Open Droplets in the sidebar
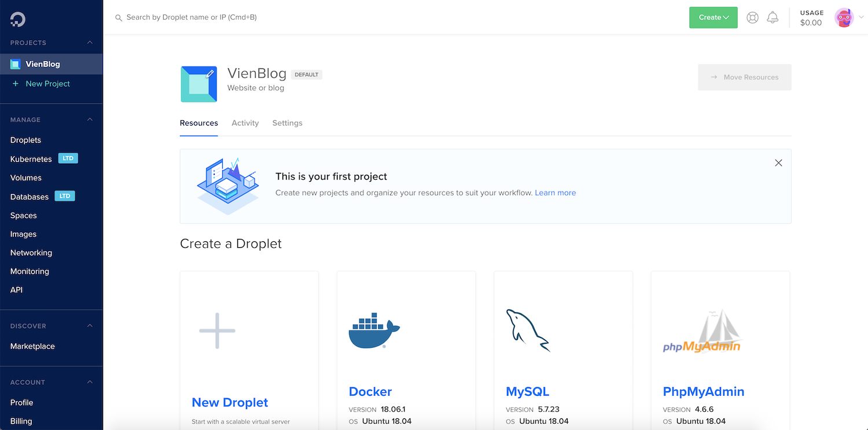 (x=25, y=140)
